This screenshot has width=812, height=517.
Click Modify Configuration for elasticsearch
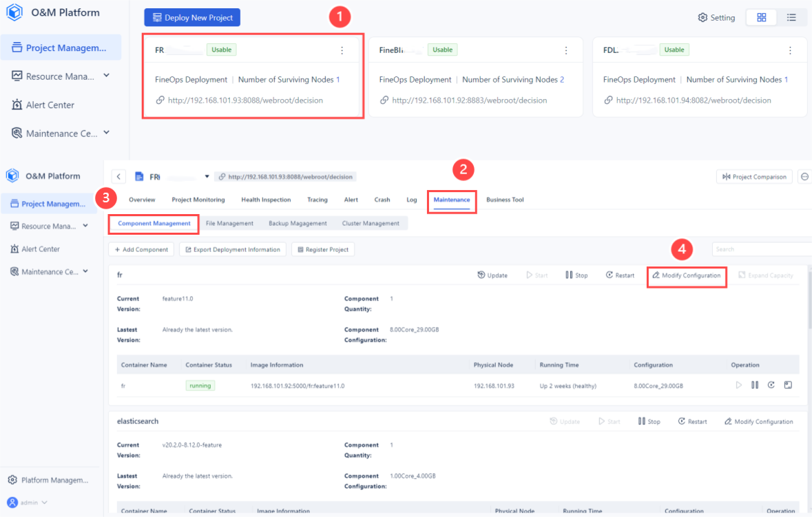coord(759,422)
